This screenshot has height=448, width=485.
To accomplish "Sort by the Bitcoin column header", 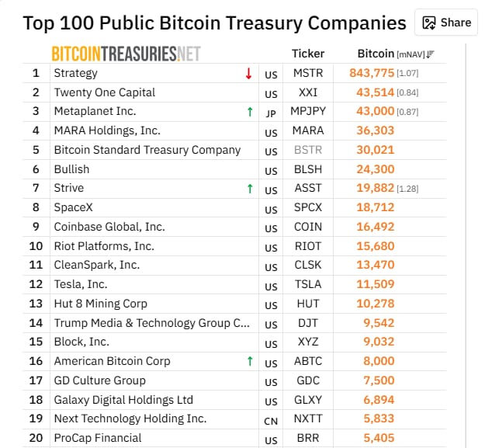I will [376, 54].
